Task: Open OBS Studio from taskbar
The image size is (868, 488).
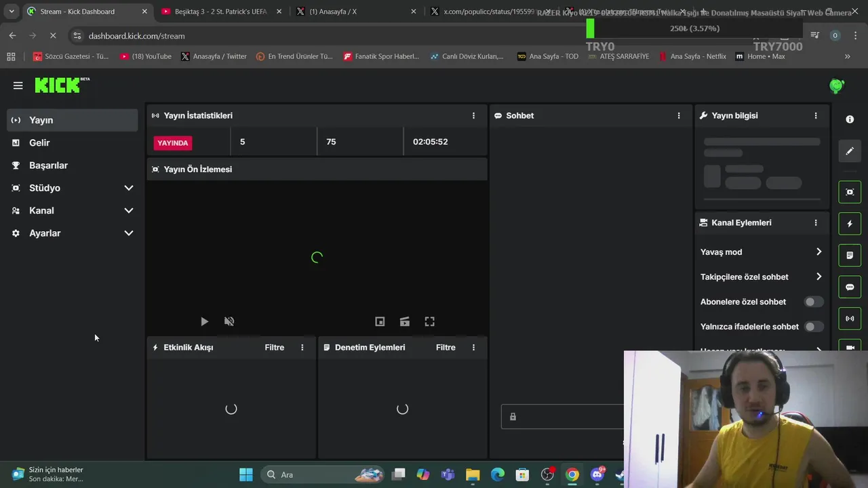Action: (547, 474)
